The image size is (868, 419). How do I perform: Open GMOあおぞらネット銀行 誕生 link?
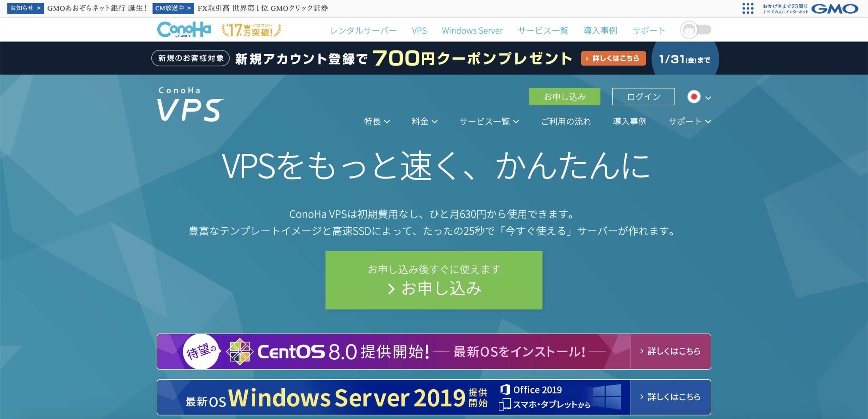(x=97, y=8)
